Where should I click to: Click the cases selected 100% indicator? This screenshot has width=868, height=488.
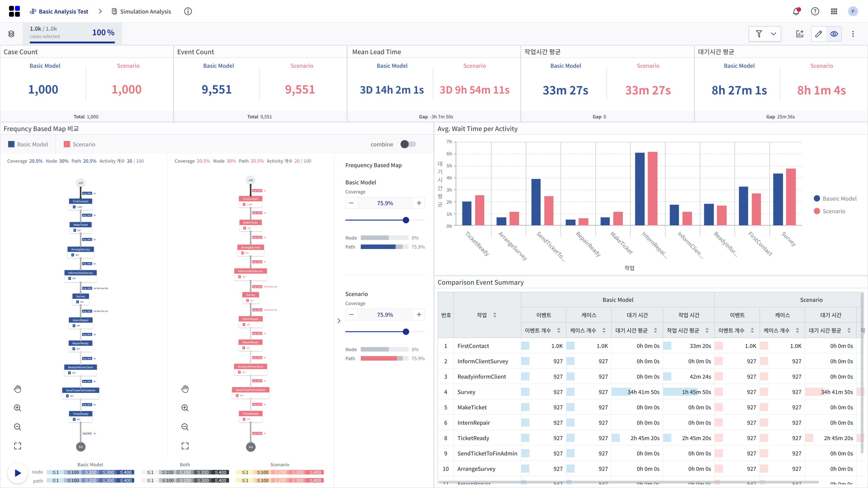coord(72,34)
